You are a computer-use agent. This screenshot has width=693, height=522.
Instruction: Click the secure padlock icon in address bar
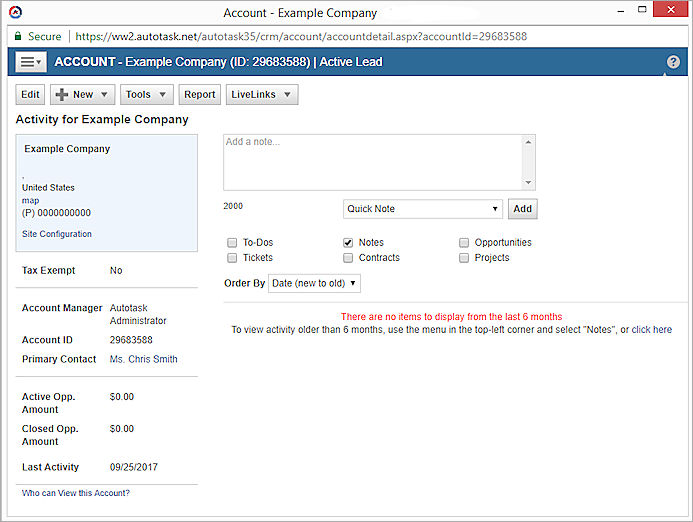pyautogui.click(x=17, y=36)
